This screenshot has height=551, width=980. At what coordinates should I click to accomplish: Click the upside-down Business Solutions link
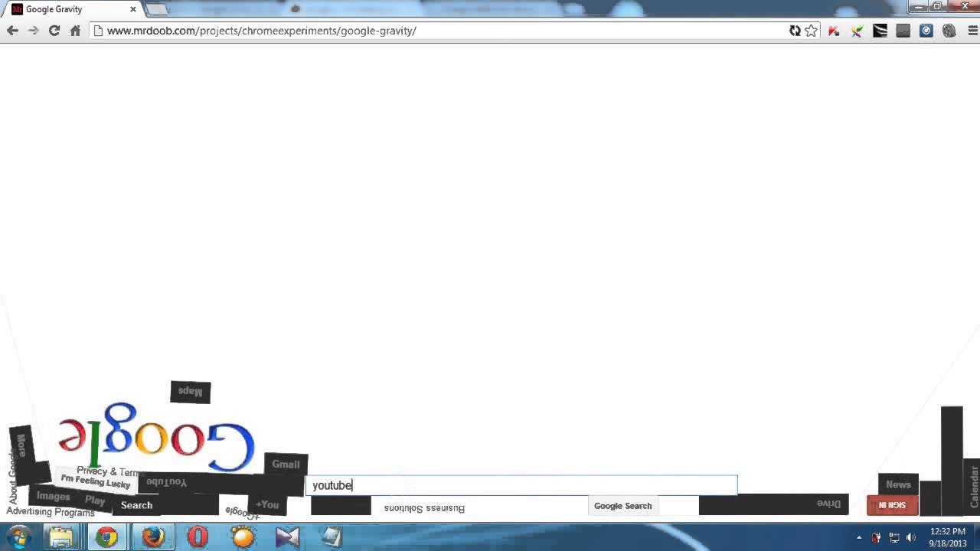point(424,508)
